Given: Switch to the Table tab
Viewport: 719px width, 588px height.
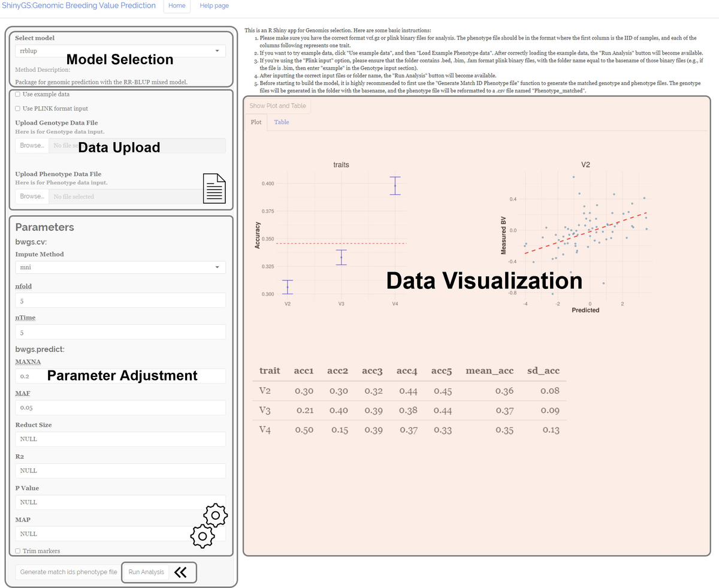Looking at the screenshot, I should pos(281,122).
